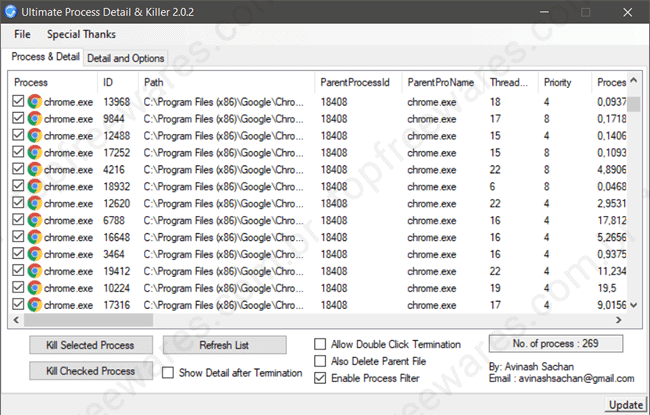Sort by the ParentProName column header
The height and width of the screenshot is (415, 650).
click(x=444, y=83)
